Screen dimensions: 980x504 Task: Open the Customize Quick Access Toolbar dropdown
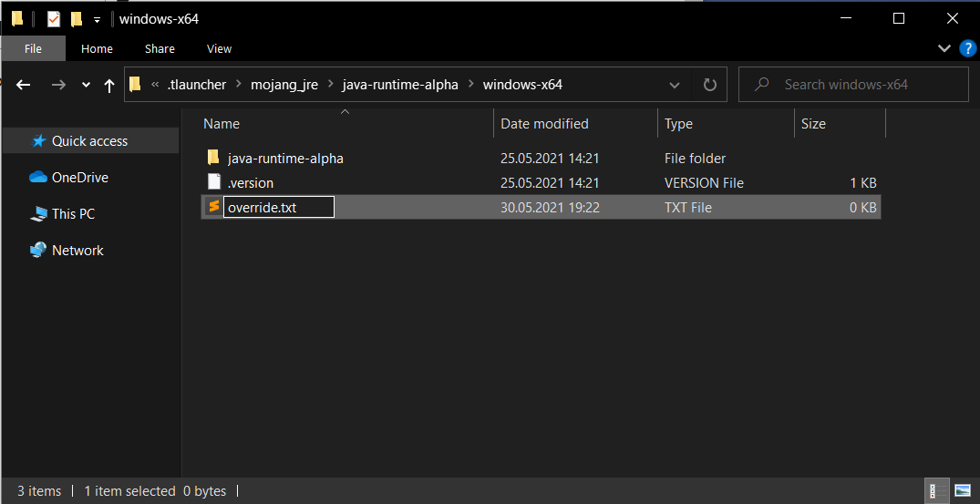click(97, 20)
